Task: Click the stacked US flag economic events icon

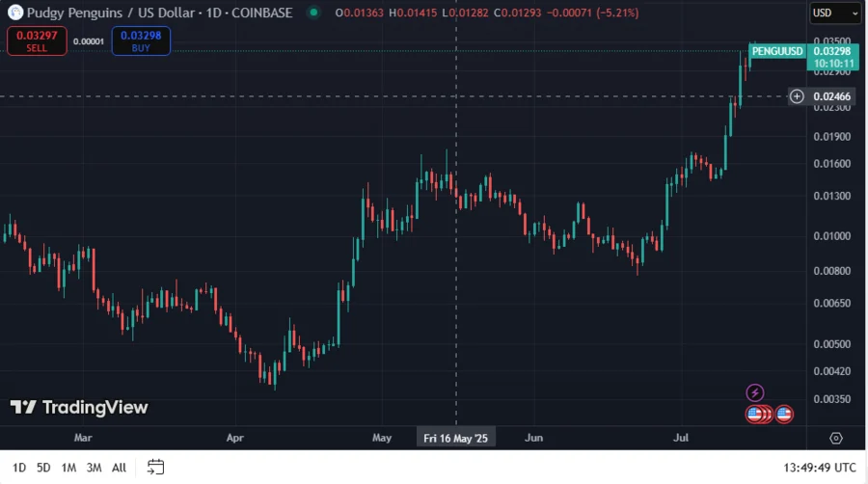Action: [x=760, y=414]
